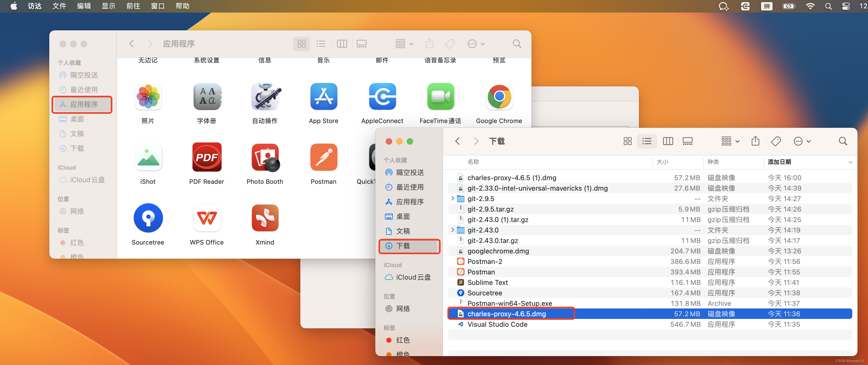Open the 帮助 menu
Screen dimensions: 868x365
(182, 6)
